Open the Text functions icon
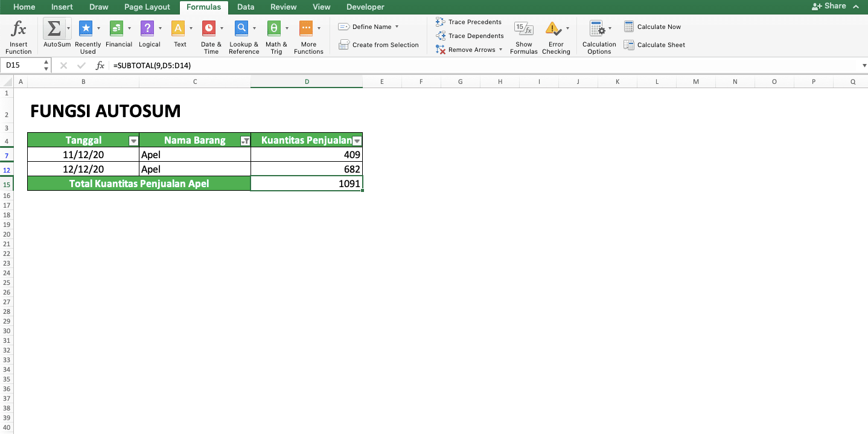Viewport: 868px width, 434px height. 178,28
